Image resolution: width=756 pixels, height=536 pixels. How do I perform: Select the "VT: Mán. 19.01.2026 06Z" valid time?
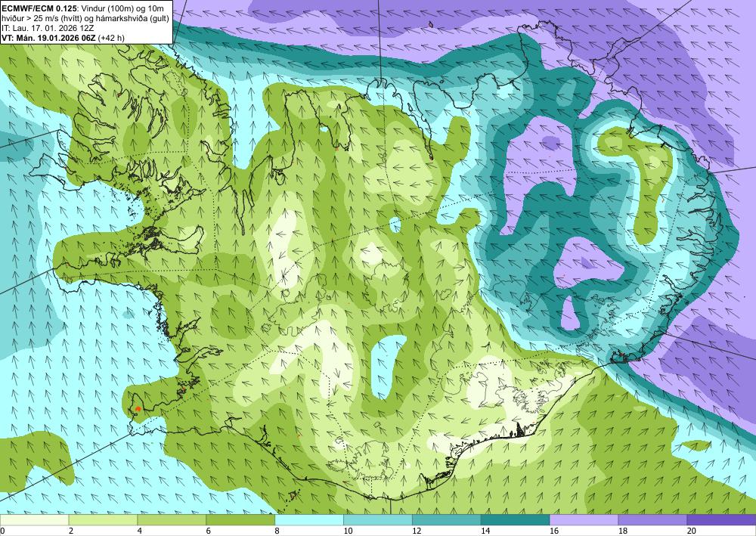pos(48,38)
